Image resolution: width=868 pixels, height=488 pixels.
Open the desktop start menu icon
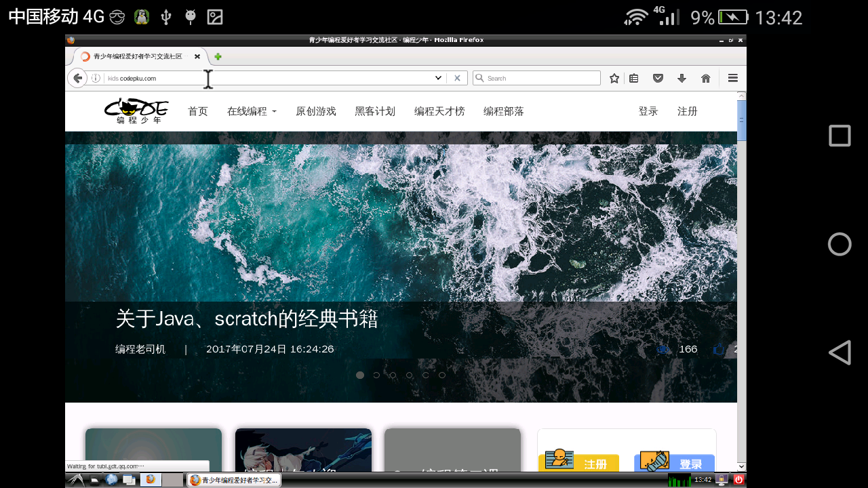pos(75,480)
